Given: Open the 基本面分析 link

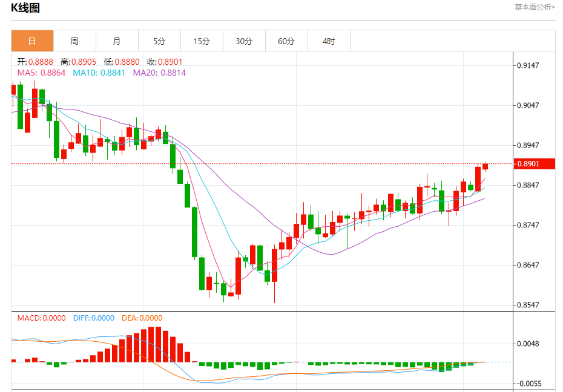Looking at the screenshot, I should 535,7.
